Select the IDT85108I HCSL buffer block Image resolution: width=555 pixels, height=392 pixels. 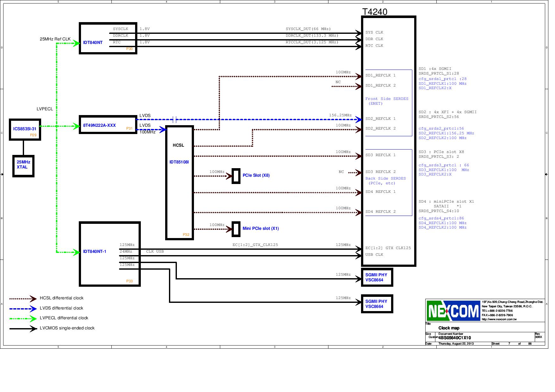(179, 162)
